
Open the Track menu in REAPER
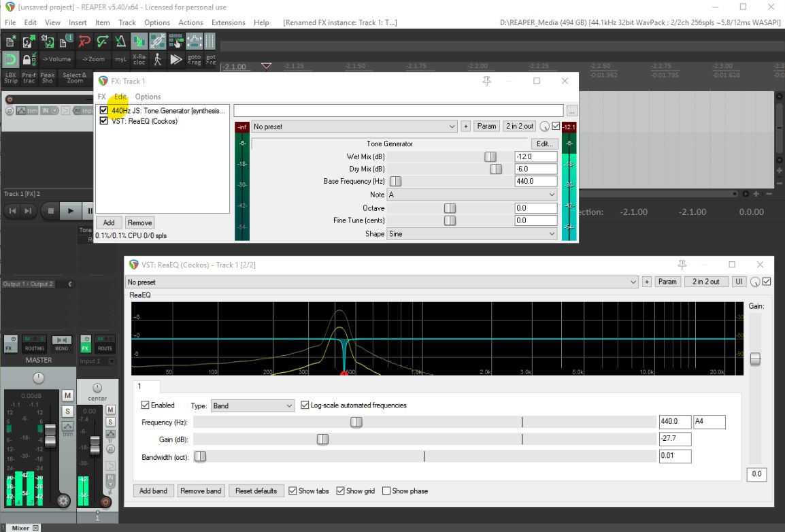point(127,22)
